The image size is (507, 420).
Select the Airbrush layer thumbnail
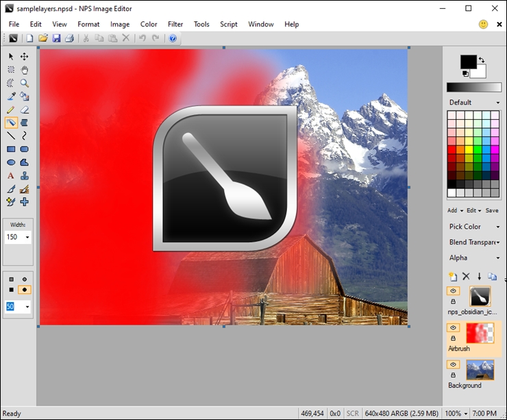[480, 333]
